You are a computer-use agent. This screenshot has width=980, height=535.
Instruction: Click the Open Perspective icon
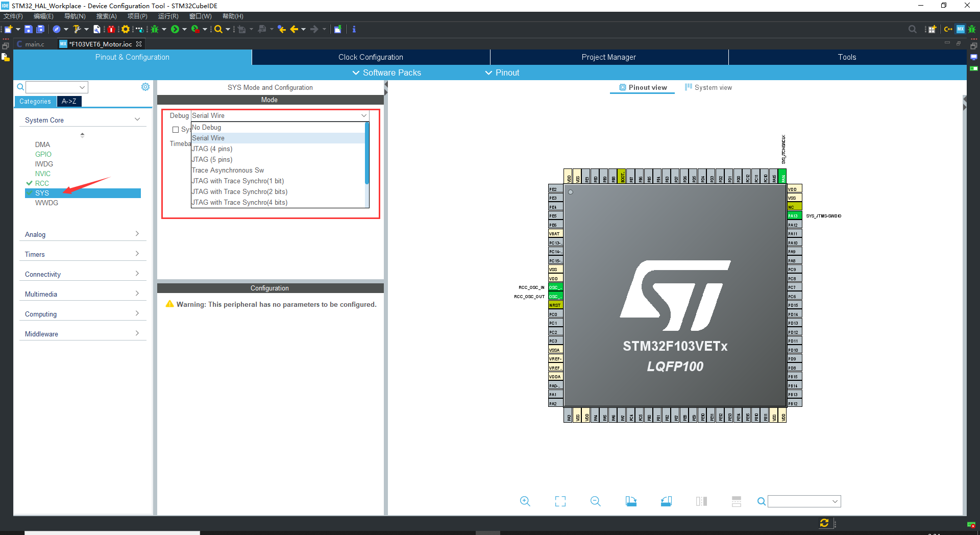tap(932, 29)
